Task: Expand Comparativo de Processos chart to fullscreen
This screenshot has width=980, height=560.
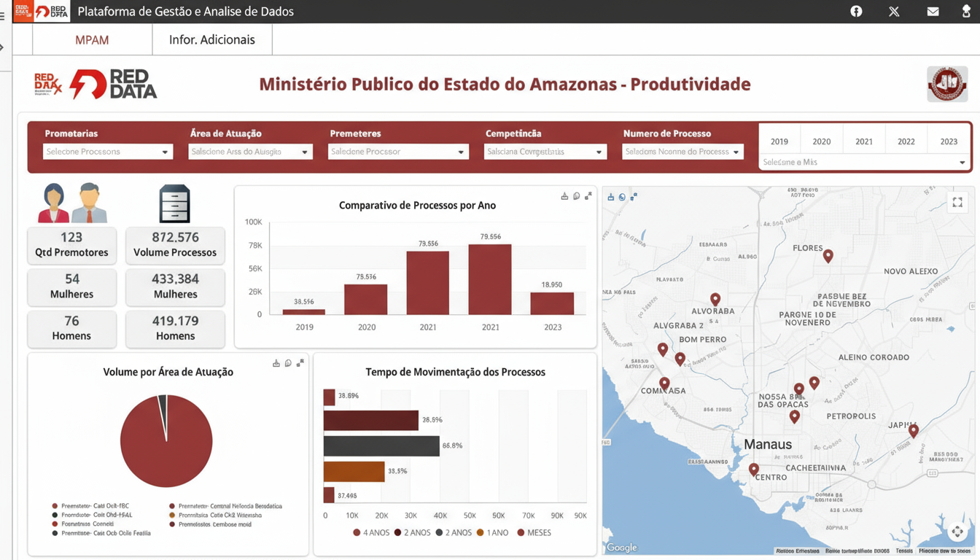Action: 588,196
